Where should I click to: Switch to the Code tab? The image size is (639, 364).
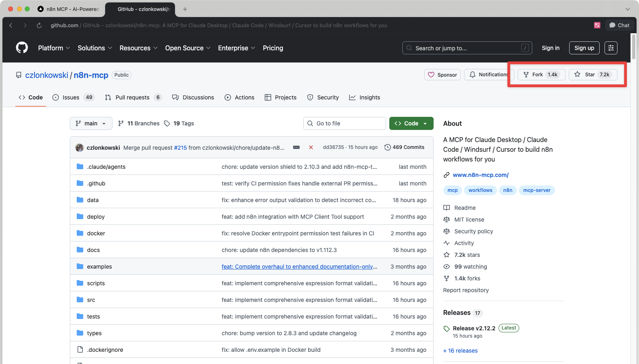[x=31, y=97]
